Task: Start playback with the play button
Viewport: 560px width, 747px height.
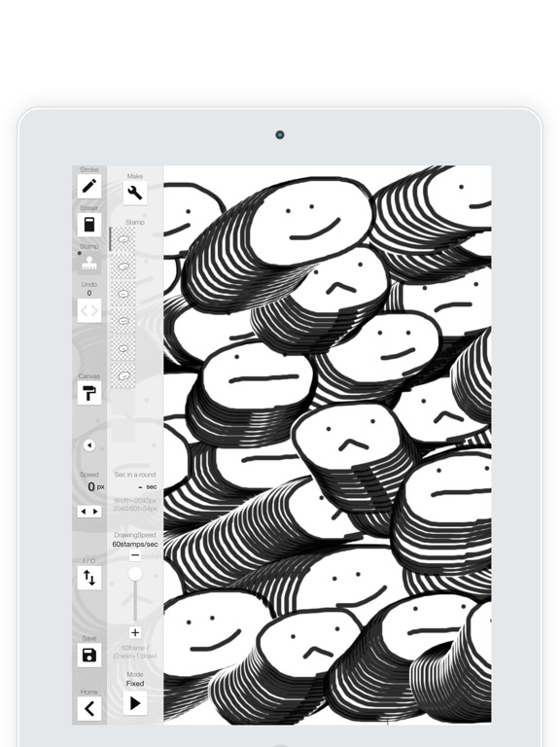Action: pos(135,703)
